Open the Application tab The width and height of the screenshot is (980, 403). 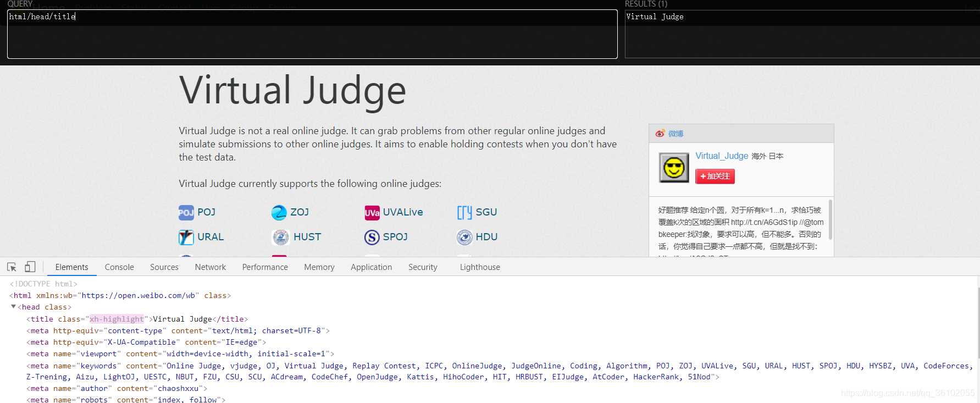pos(372,267)
